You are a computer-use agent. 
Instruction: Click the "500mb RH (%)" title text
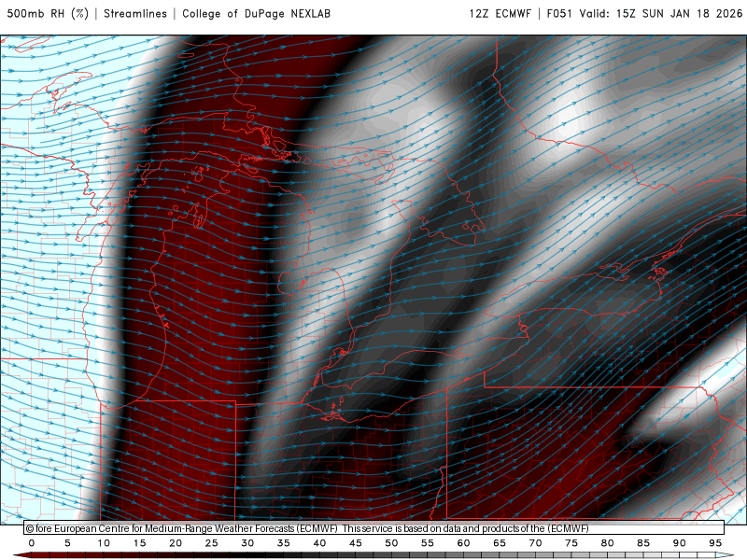click(x=48, y=14)
